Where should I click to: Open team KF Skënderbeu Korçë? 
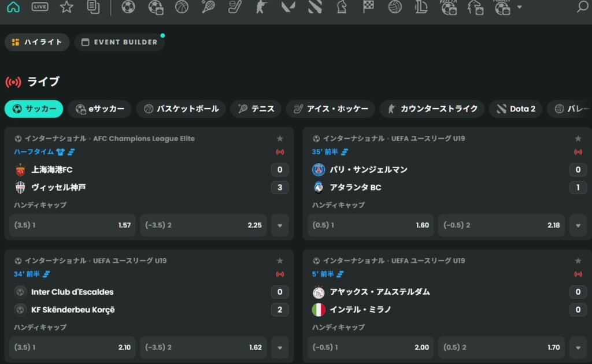(73, 310)
